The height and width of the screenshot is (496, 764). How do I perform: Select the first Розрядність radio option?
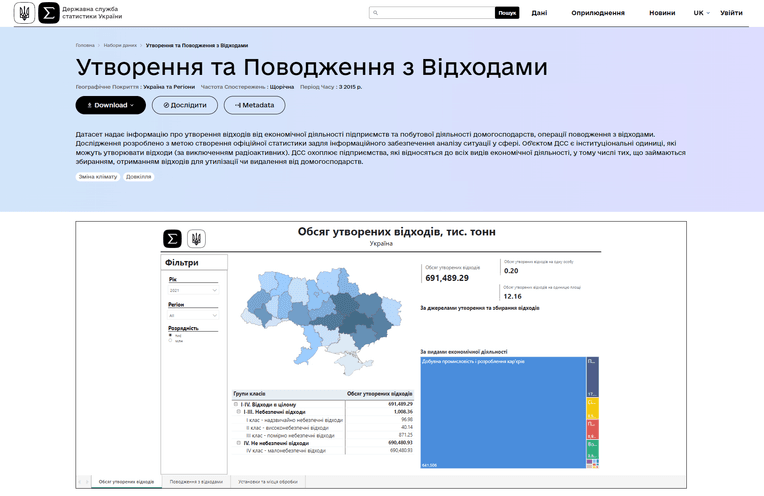pyautogui.click(x=171, y=335)
